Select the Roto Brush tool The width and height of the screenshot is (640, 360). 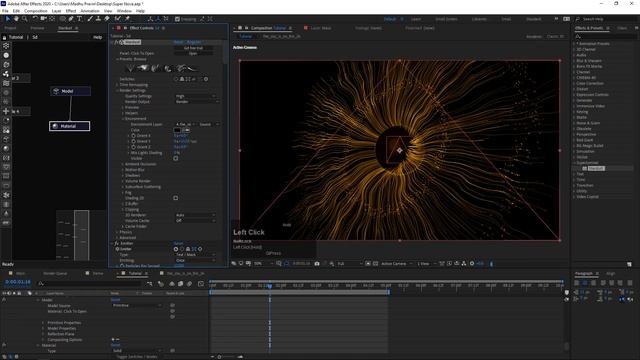[118, 19]
